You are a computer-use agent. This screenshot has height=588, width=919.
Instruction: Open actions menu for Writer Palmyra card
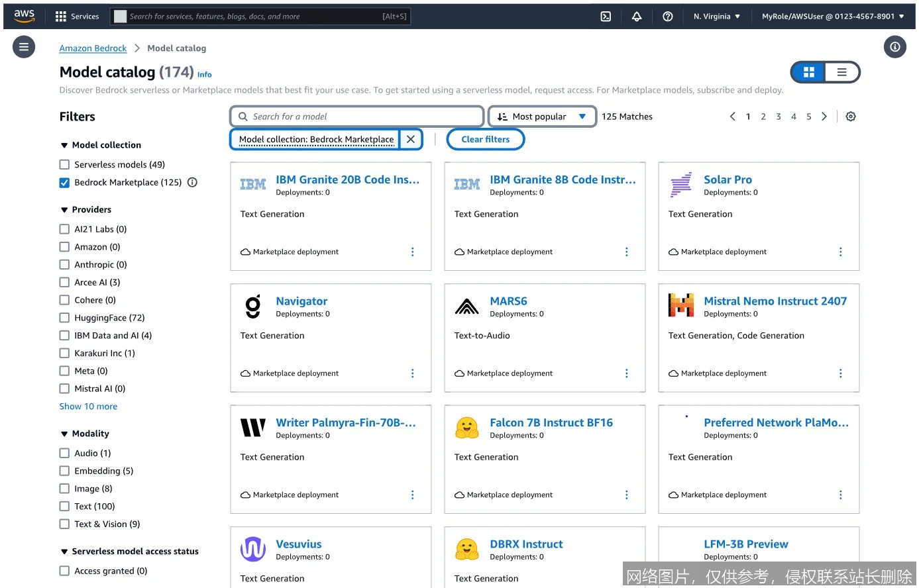click(x=412, y=495)
